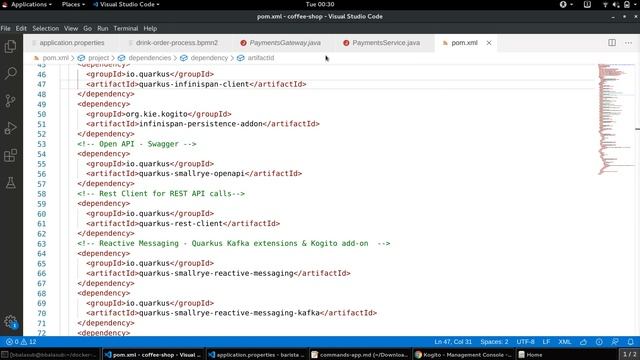The width and height of the screenshot is (640, 360).
Task: Open the Help menu
Action: click(150, 28)
